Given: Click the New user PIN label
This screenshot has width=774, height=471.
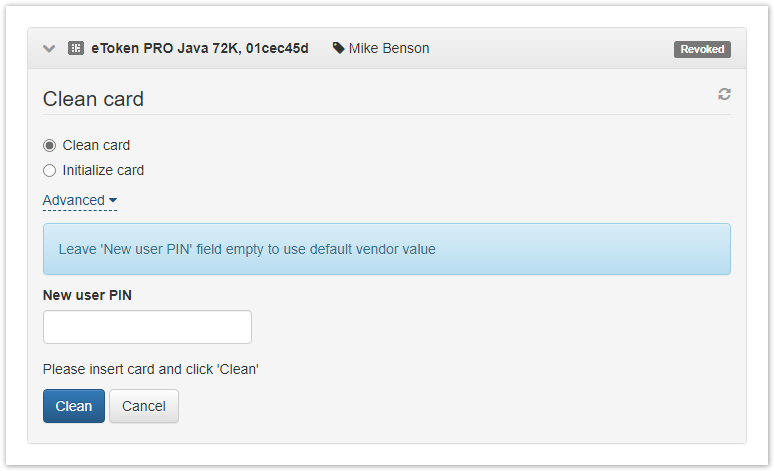Looking at the screenshot, I should [x=87, y=295].
